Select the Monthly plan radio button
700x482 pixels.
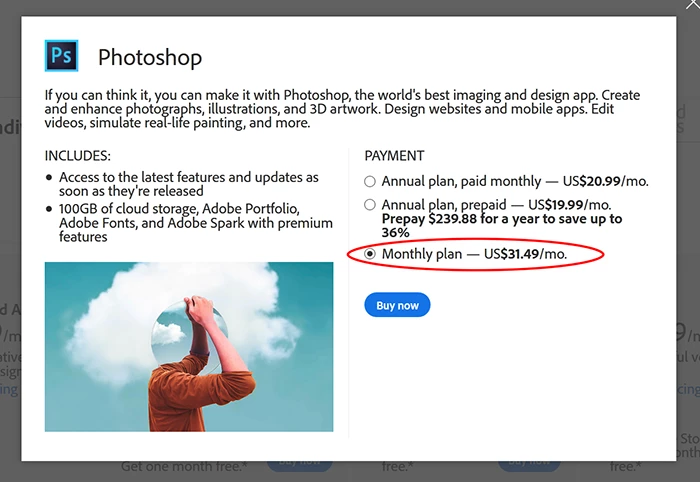[370, 254]
